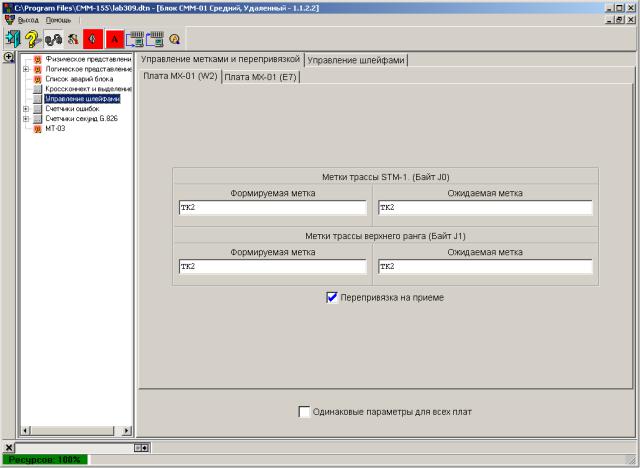
Task: Click the alarm icon beside 'МТ-03'
Action: pyautogui.click(x=38, y=129)
